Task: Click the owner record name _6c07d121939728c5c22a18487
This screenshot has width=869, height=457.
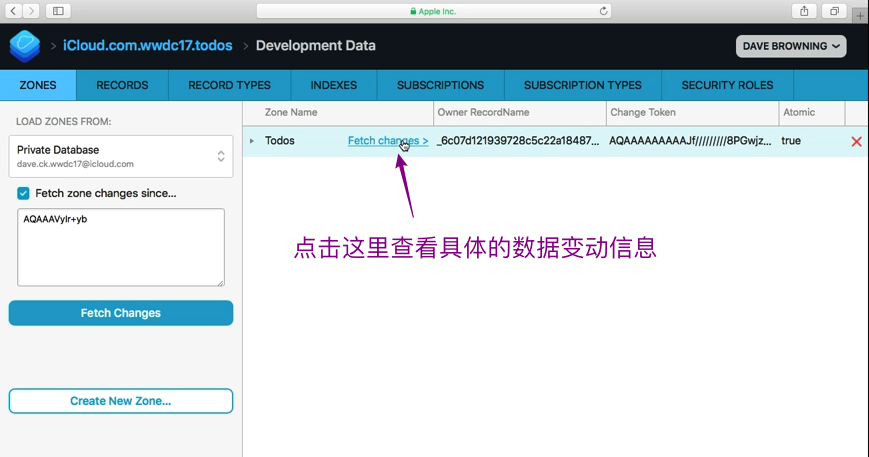Action: click(x=518, y=141)
